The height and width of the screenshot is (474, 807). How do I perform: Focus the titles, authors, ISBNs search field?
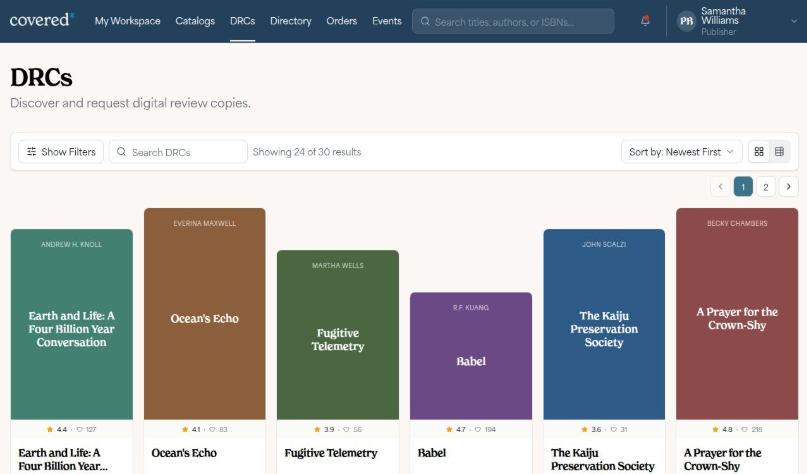(x=513, y=21)
